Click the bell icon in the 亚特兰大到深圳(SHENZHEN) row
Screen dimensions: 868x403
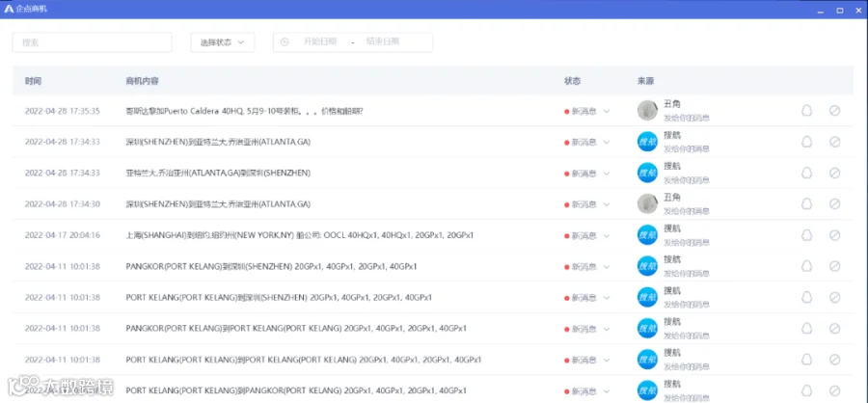pyautogui.click(x=806, y=174)
